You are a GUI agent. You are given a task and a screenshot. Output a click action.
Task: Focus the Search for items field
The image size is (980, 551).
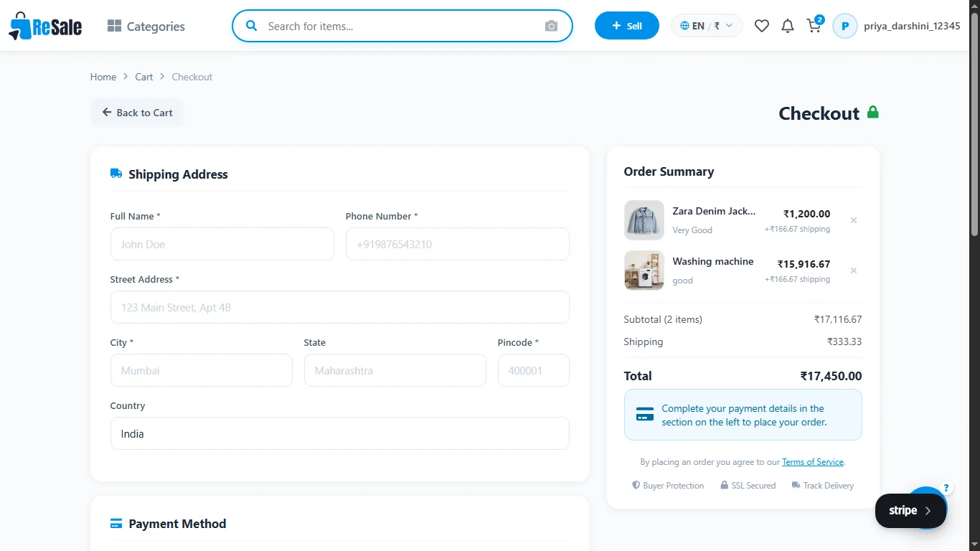coord(402,26)
